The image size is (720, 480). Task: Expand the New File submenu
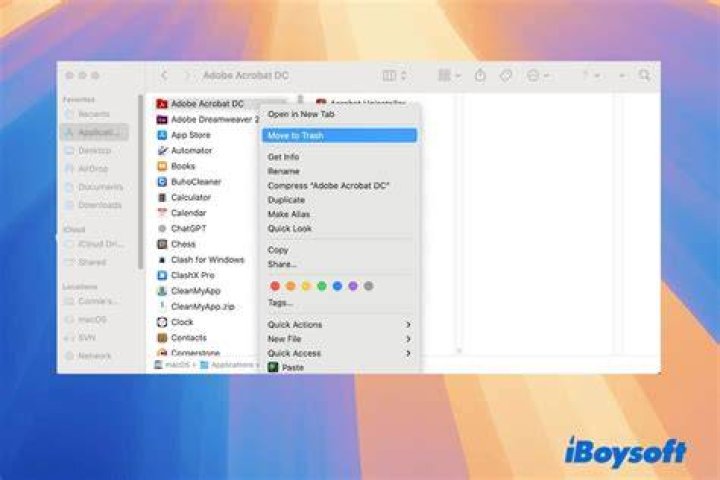tap(339, 339)
